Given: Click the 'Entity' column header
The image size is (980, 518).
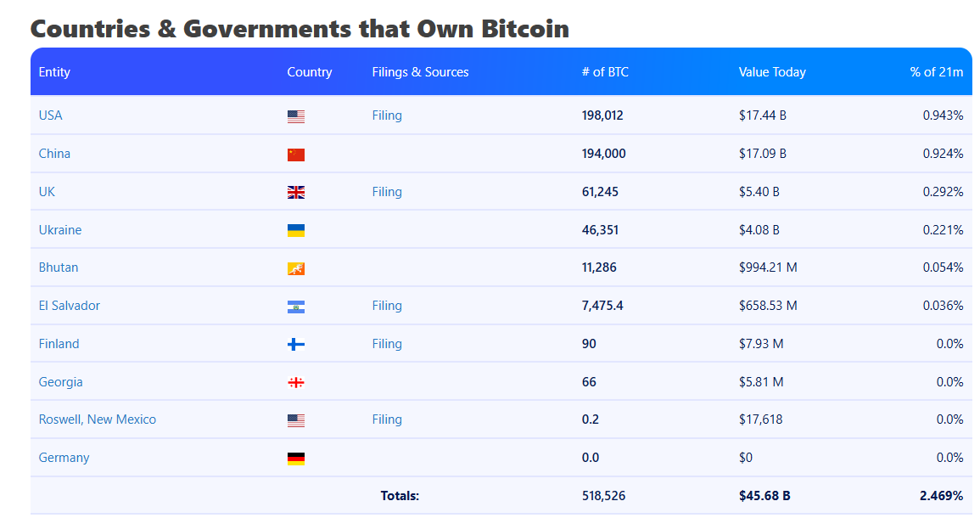Looking at the screenshot, I should point(54,72).
